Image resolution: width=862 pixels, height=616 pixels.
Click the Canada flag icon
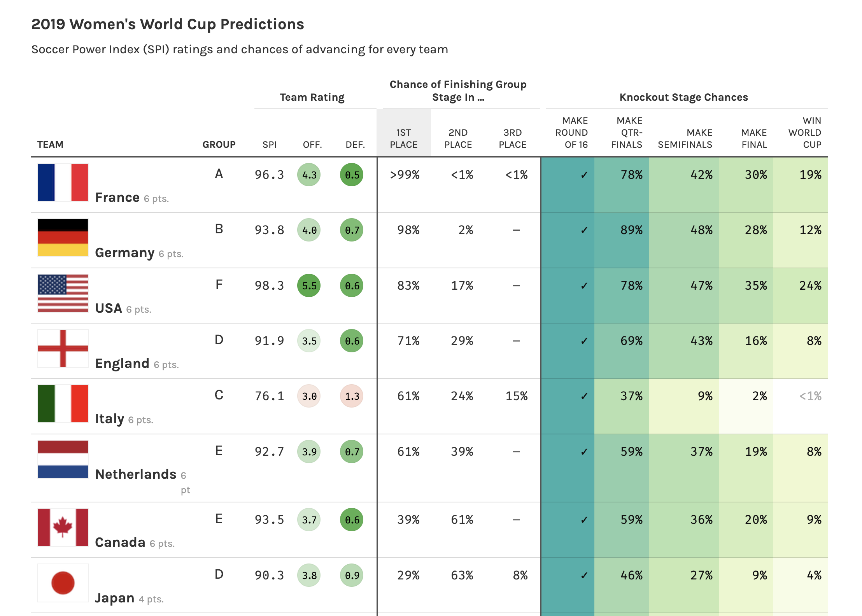(x=63, y=527)
